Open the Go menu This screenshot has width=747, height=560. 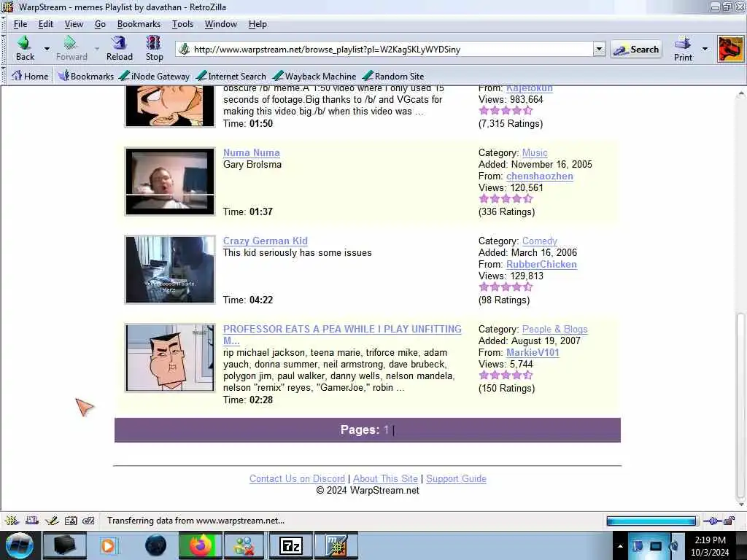click(100, 24)
